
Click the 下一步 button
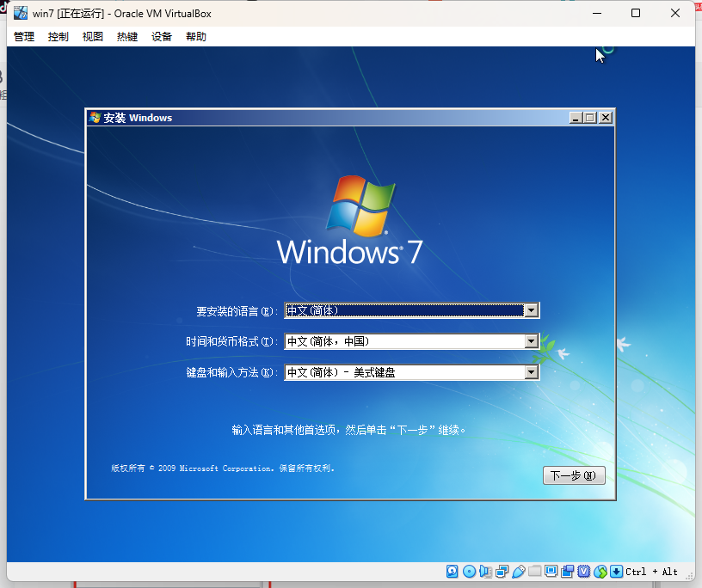(574, 475)
